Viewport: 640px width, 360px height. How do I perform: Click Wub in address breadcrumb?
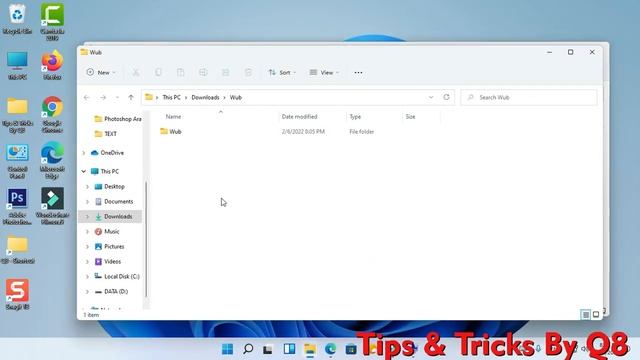pos(236,98)
